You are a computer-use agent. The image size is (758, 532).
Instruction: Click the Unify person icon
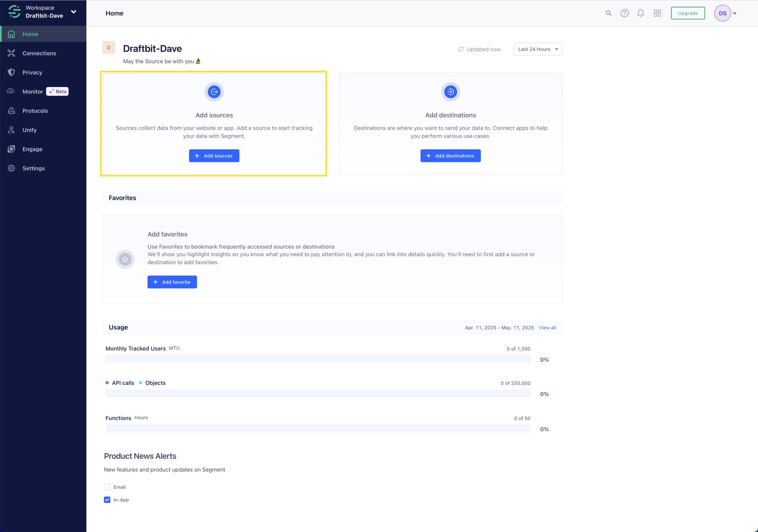click(x=11, y=130)
